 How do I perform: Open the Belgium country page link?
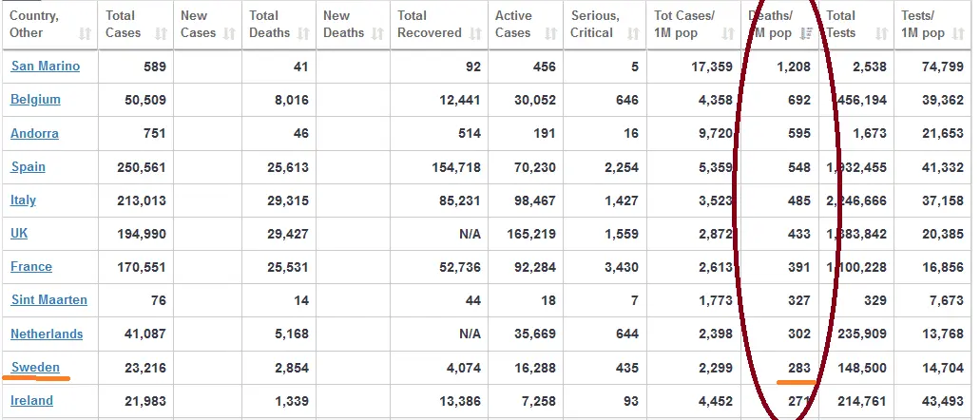pyautogui.click(x=35, y=100)
